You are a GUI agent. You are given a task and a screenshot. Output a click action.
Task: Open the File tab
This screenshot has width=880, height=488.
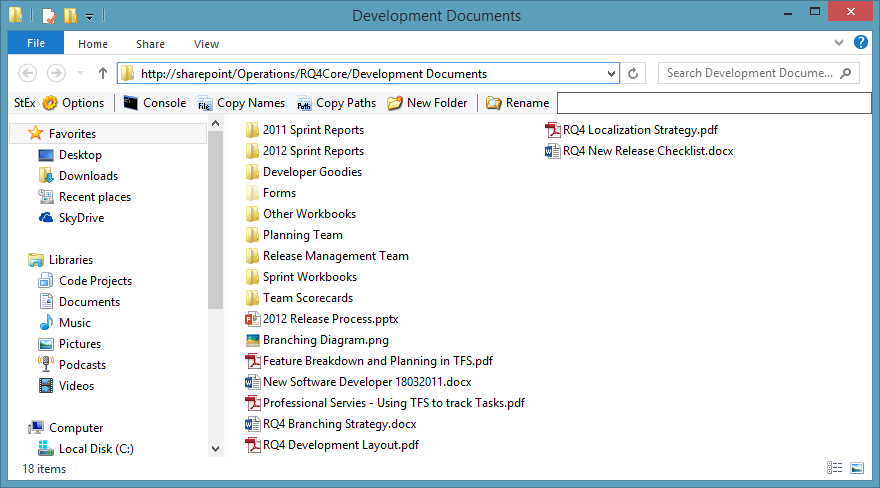[x=36, y=43]
